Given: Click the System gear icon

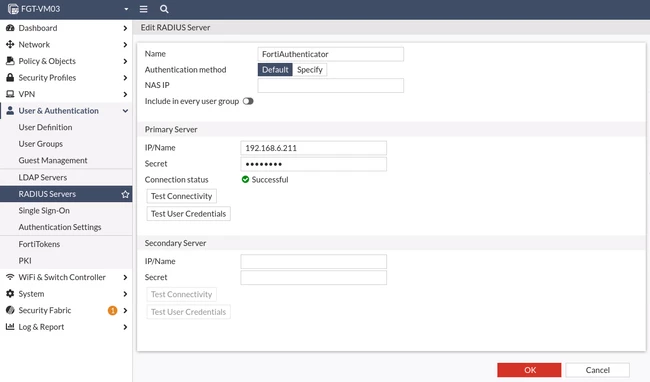Looking at the screenshot, I should tap(10, 293).
